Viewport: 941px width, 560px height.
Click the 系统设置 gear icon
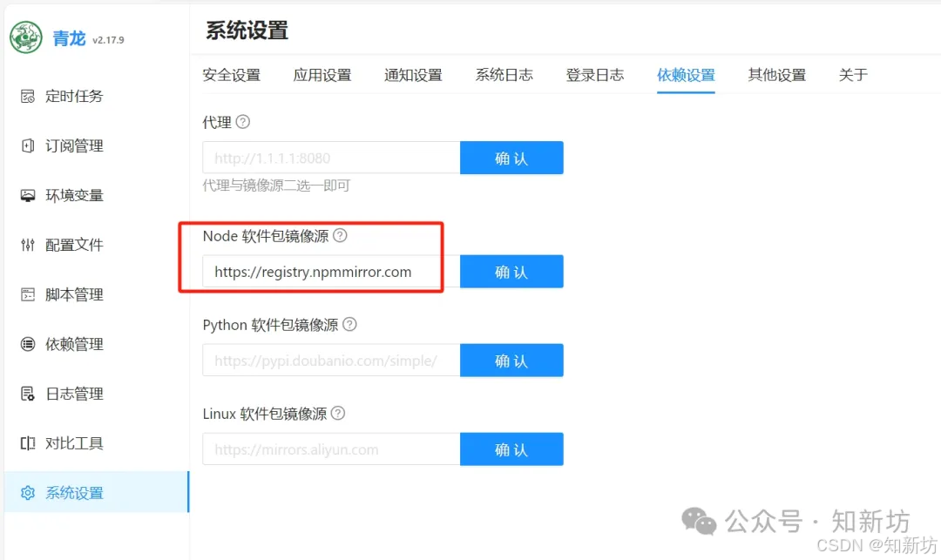tap(28, 493)
